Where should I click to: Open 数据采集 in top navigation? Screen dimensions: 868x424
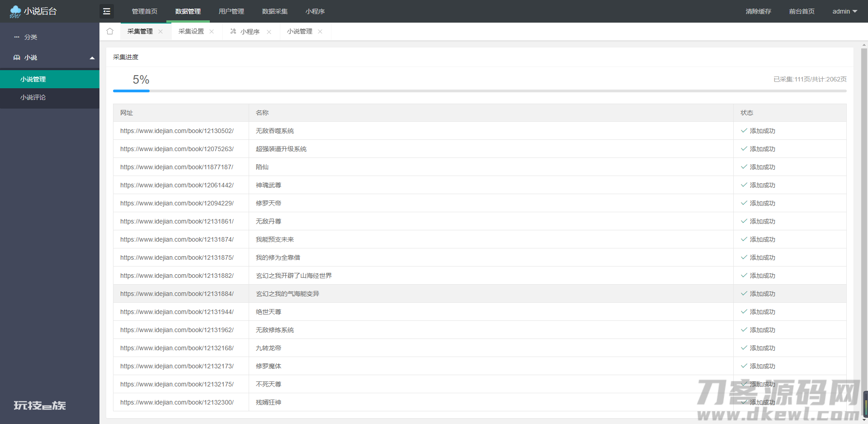click(275, 11)
